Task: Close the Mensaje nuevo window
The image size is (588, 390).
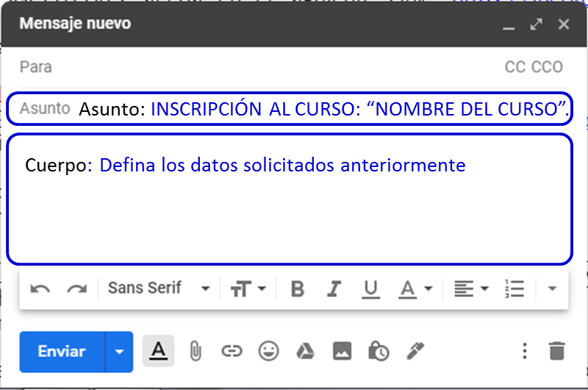Action: coord(564,24)
